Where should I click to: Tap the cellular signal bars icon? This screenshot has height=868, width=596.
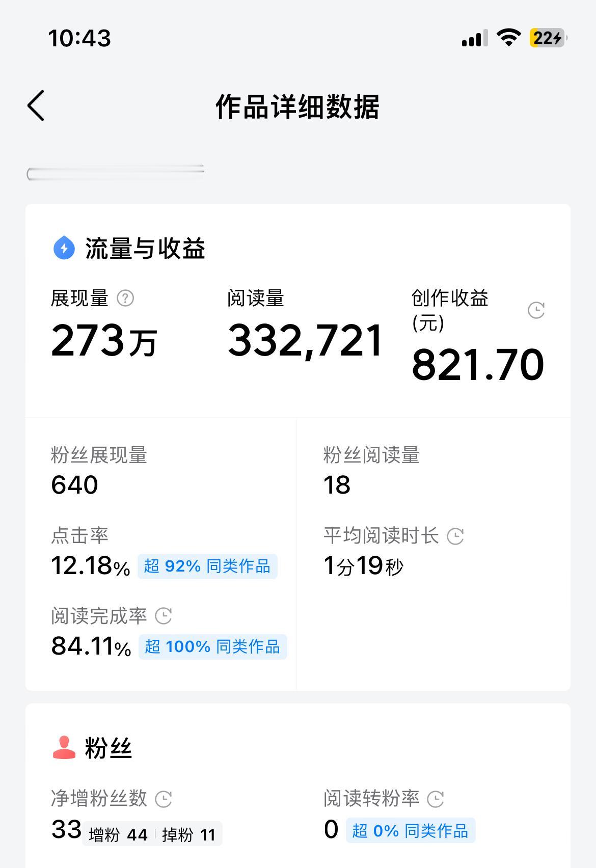pyautogui.click(x=475, y=38)
